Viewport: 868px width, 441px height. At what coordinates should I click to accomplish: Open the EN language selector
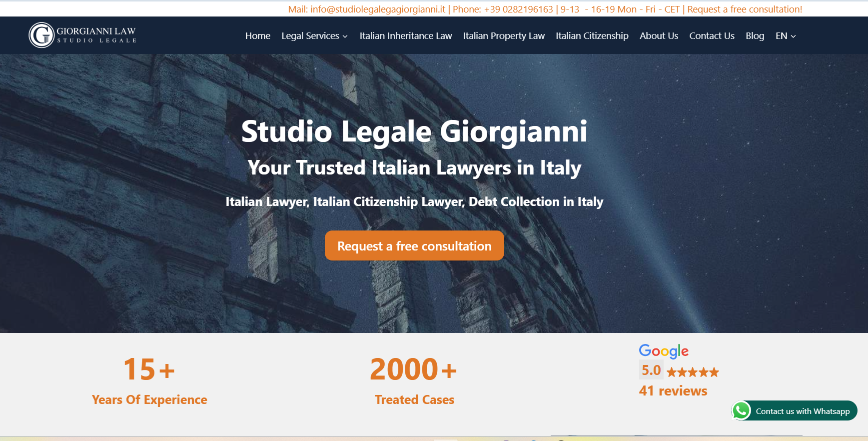(785, 36)
